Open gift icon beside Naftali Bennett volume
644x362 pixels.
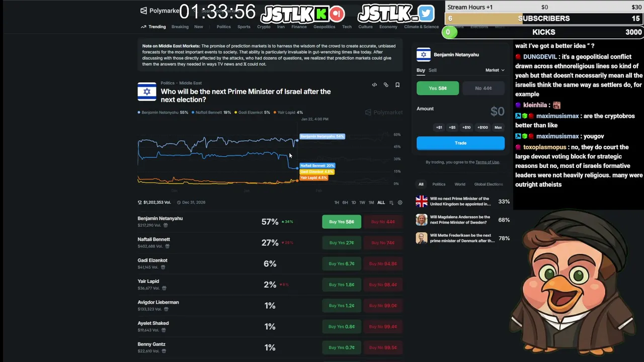167,246
